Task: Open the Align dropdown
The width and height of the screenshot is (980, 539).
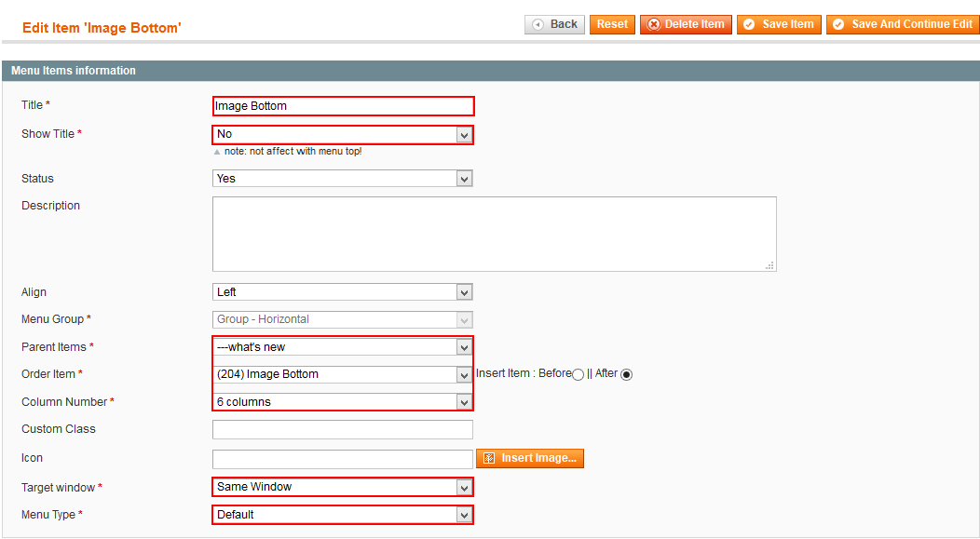Action: [343, 292]
